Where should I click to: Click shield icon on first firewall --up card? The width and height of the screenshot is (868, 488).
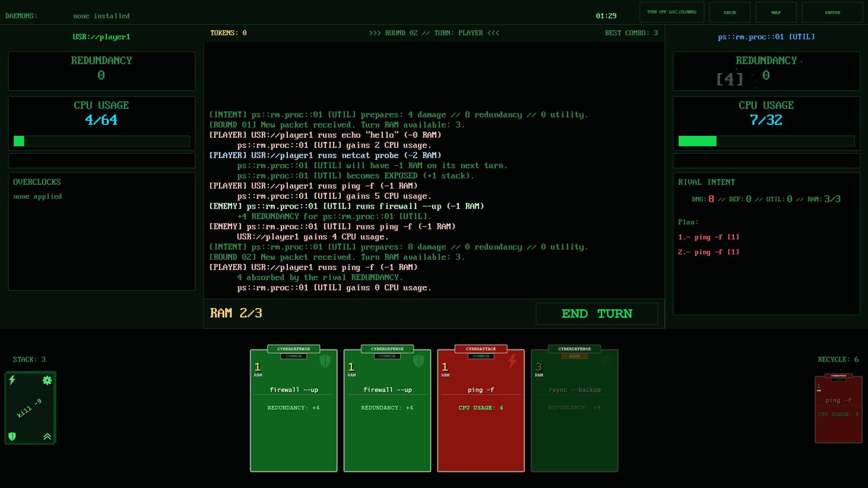(325, 361)
